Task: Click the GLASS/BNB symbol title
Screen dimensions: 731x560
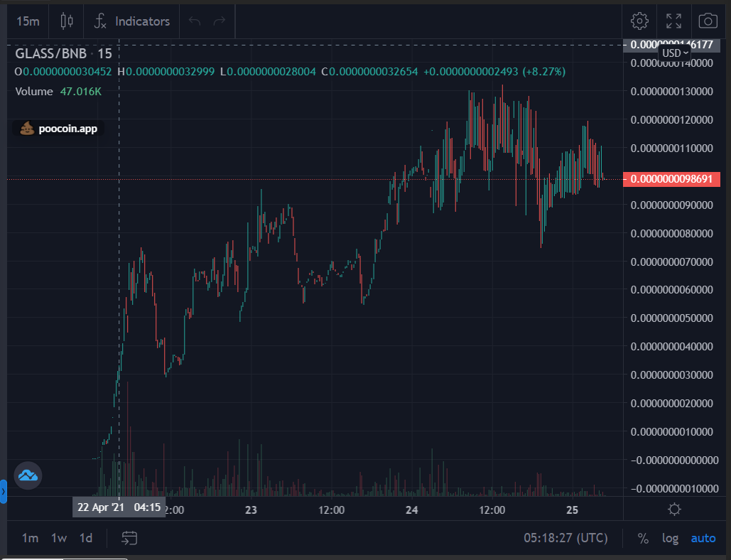Action: [x=51, y=53]
